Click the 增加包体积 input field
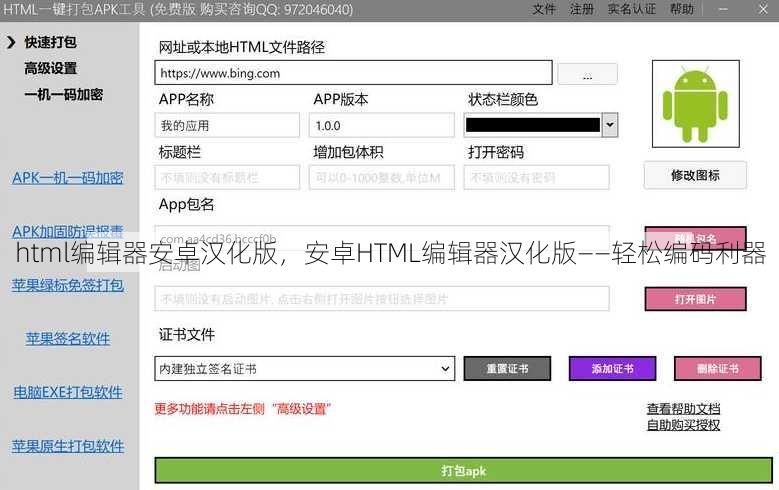Image resolution: width=779 pixels, height=490 pixels. 382,177
